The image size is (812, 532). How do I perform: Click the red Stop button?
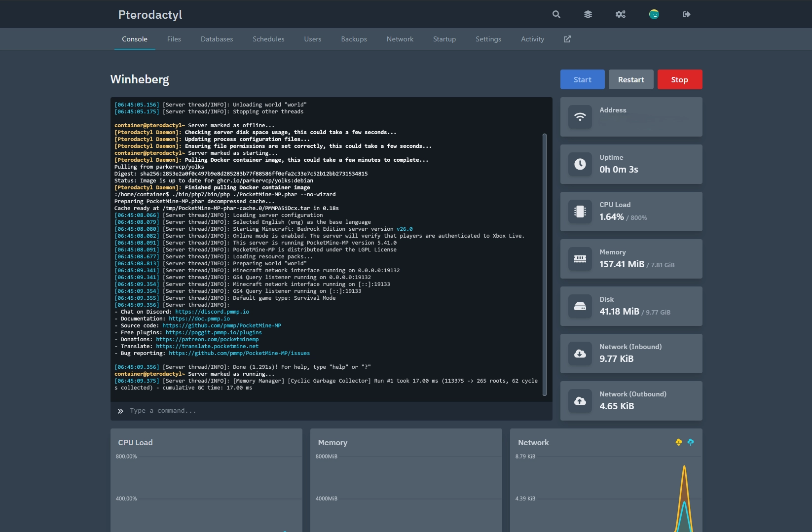(680, 79)
